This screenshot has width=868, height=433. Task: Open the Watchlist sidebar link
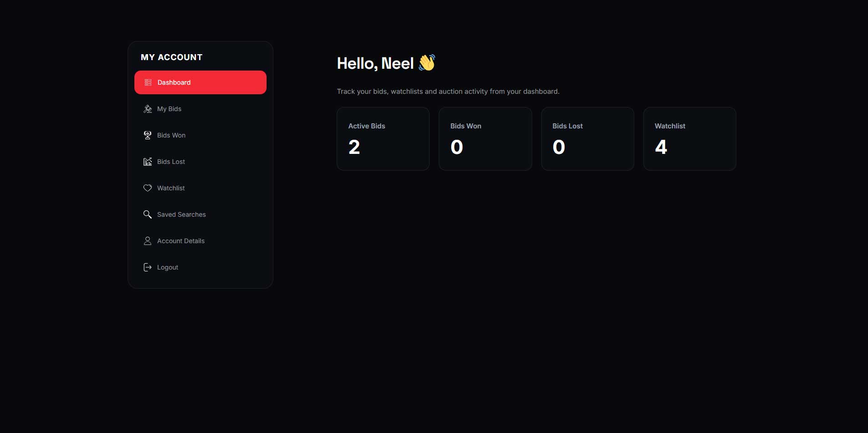[x=200, y=188]
